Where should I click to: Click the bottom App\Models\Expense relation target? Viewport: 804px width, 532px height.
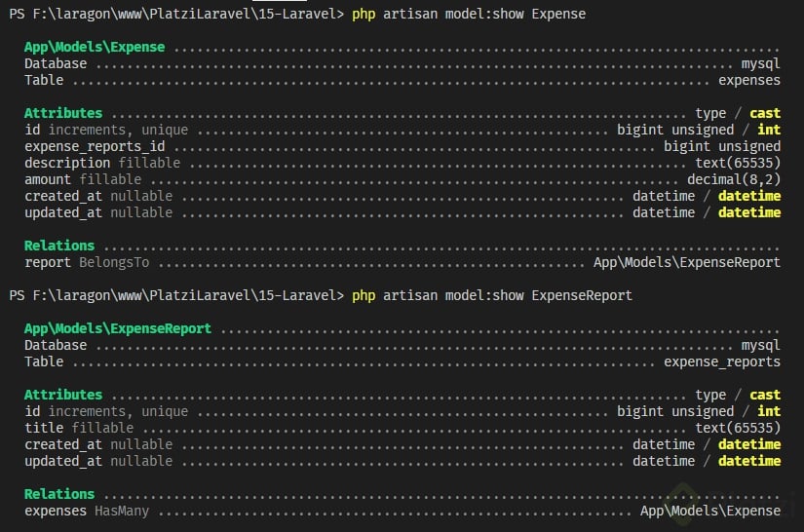[709, 511]
